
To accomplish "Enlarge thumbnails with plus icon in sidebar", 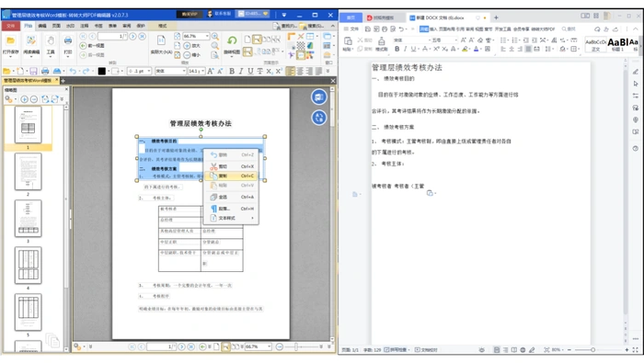I will coord(24,99).
